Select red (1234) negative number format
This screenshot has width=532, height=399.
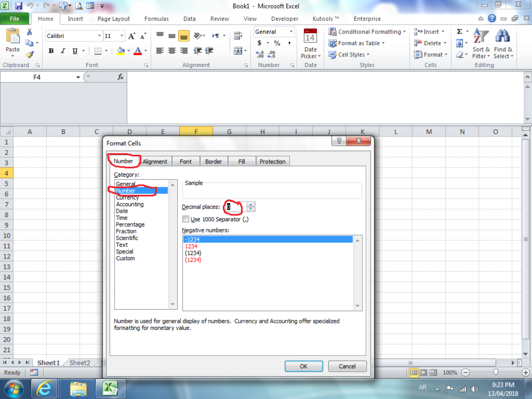pyautogui.click(x=193, y=260)
